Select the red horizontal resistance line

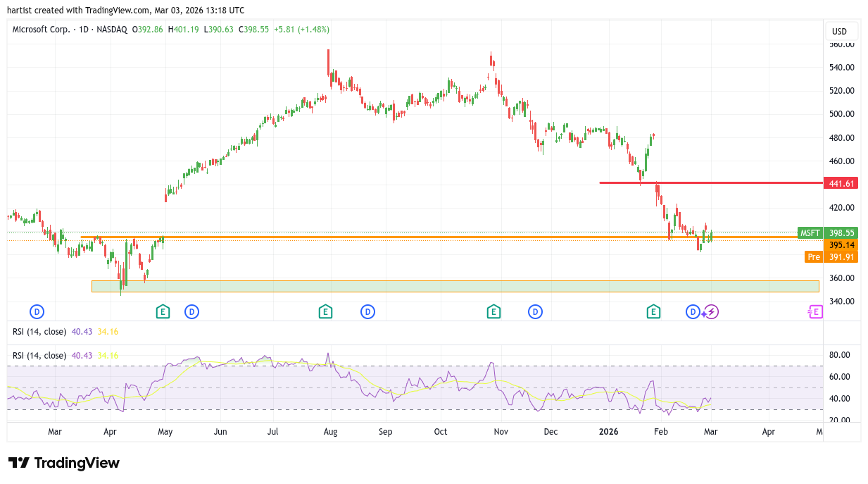click(x=704, y=182)
